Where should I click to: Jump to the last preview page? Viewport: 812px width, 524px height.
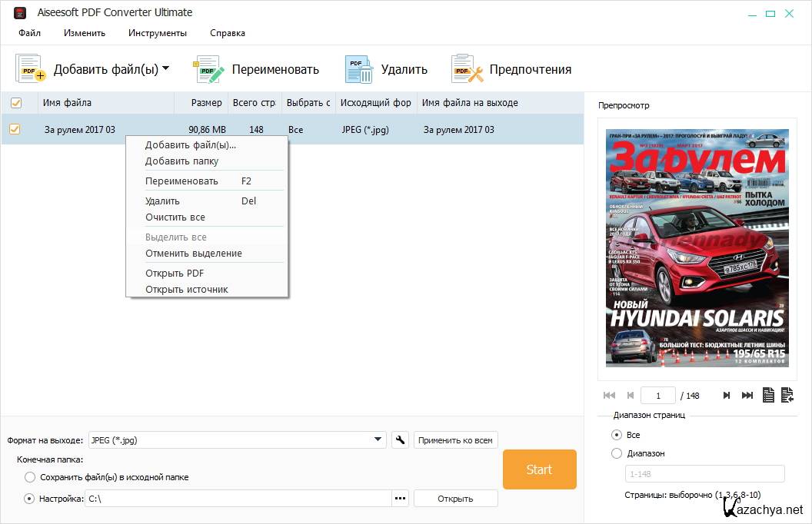click(x=747, y=396)
